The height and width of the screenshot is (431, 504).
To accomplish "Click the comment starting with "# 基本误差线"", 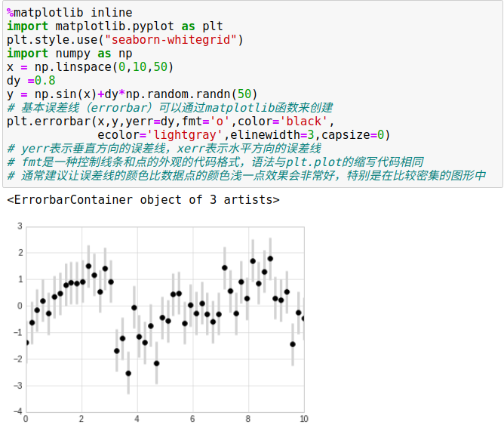I will [x=170, y=108].
